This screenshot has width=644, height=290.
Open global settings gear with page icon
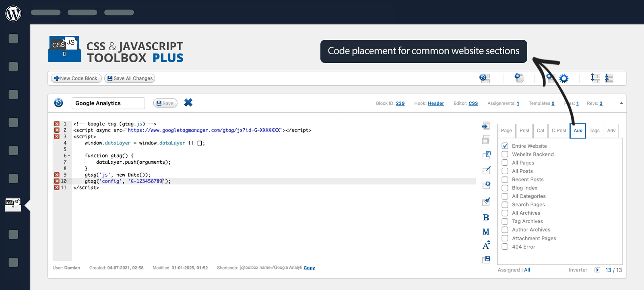click(520, 78)
